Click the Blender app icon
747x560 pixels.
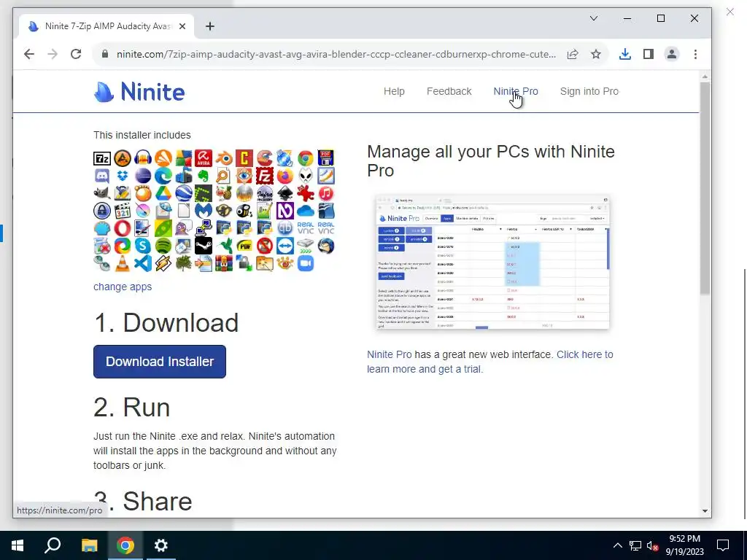[224, 158]
